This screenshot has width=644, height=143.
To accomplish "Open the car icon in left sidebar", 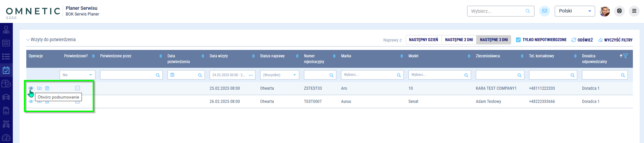I will click(x=6, y=97).
